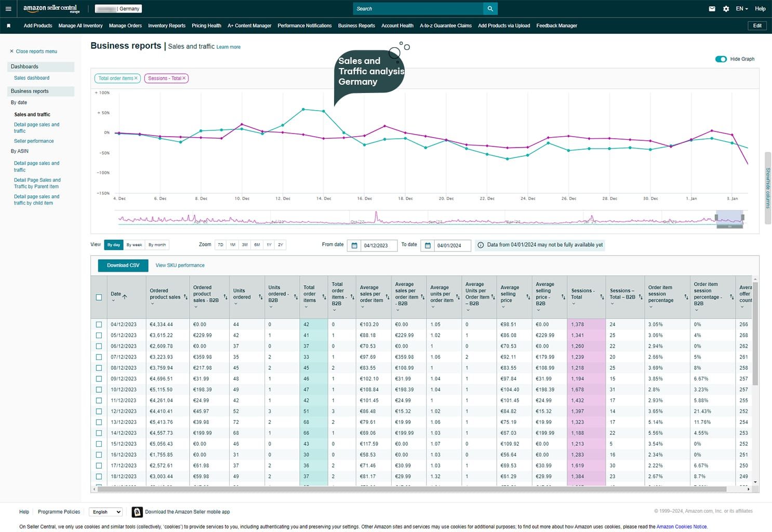This screenshot has height=532, width=772.
Task: Open the Business Reports menu item
Action: (x=356, y=25)
